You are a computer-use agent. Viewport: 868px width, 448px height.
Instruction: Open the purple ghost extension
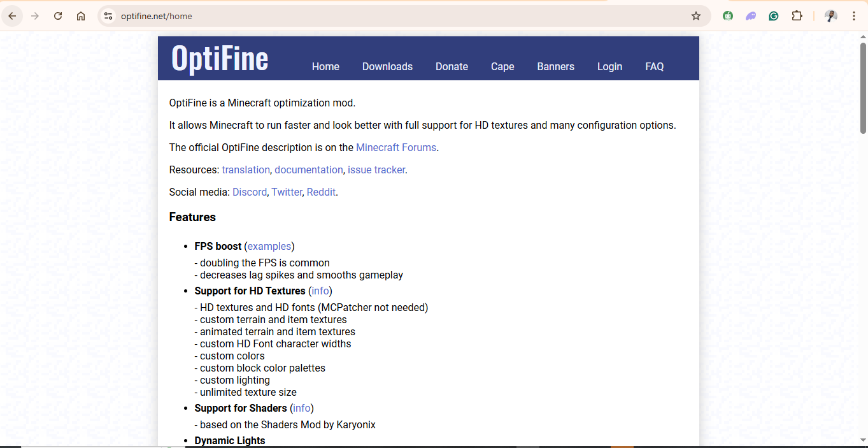pyautogui.click(x=751, y=16)
